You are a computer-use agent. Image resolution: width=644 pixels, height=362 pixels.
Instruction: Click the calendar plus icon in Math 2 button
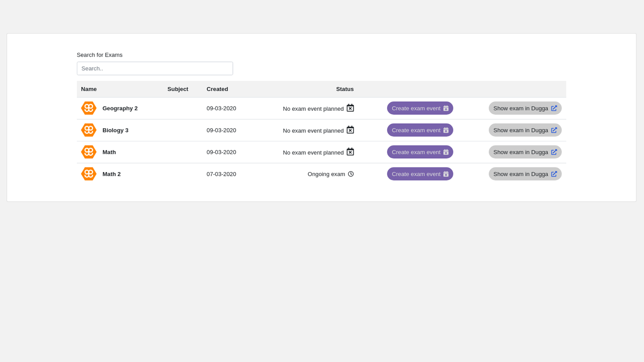pyautogui.click(x=446, y=174)
